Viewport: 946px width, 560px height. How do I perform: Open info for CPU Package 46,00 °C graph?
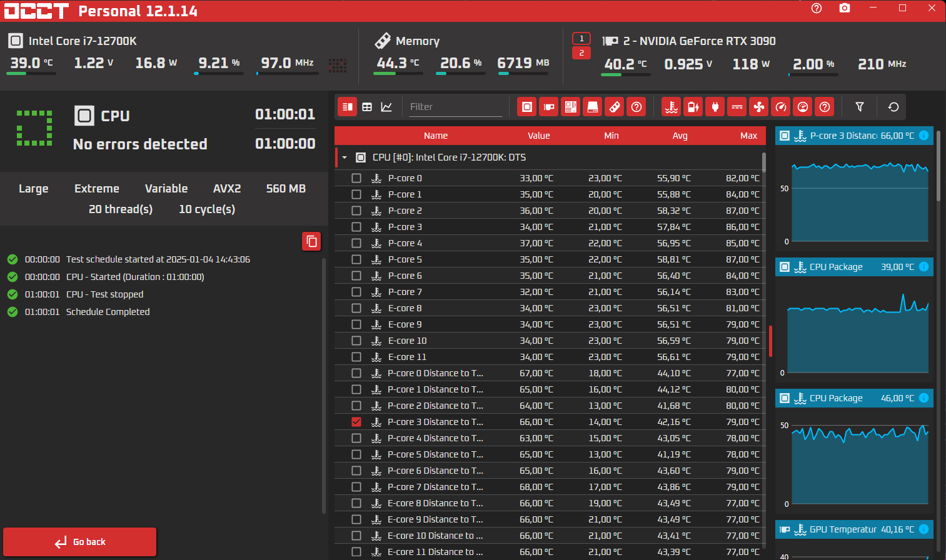click(923, 398)
